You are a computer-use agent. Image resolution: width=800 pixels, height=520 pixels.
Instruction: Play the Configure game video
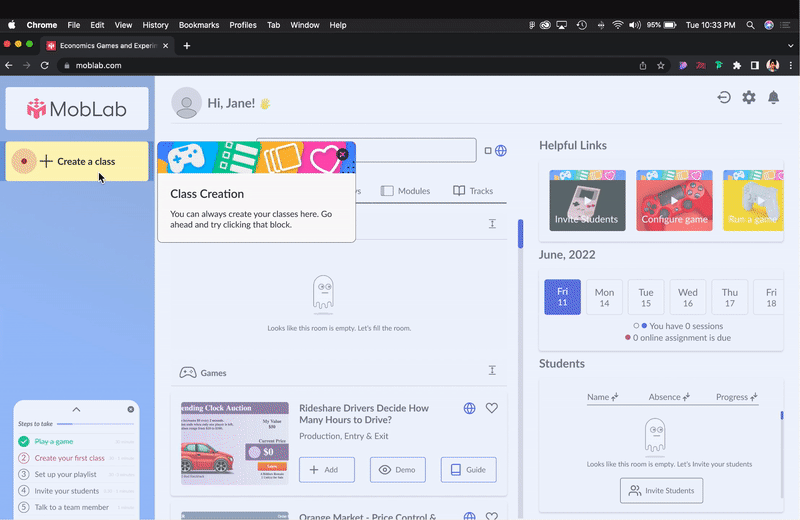674,201
